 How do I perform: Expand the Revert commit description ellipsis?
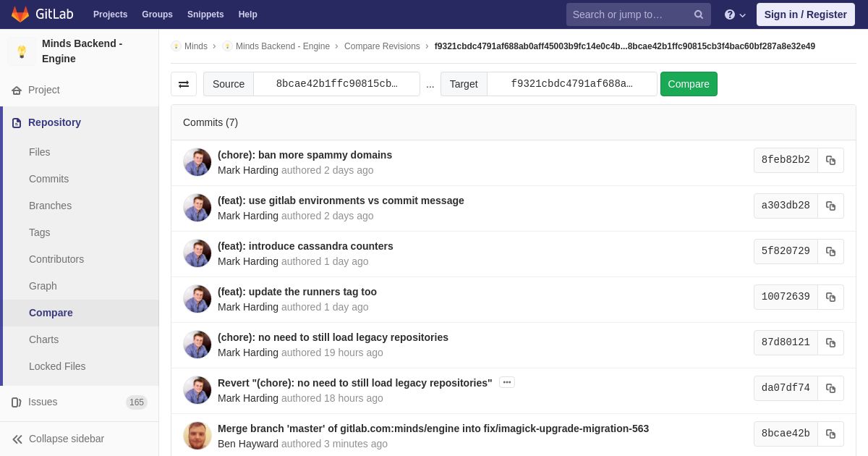[x=507, y=382]
